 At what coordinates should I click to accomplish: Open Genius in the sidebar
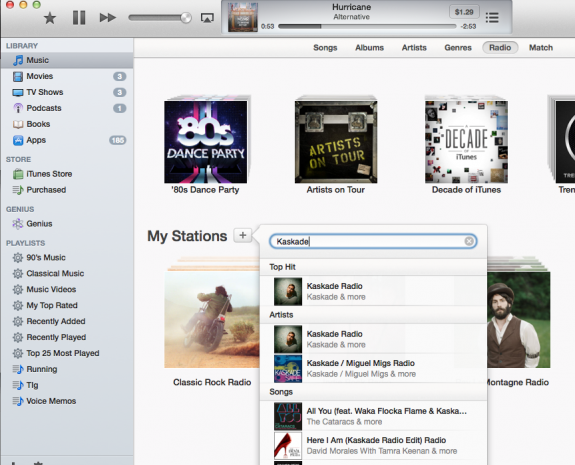[67, 224]
